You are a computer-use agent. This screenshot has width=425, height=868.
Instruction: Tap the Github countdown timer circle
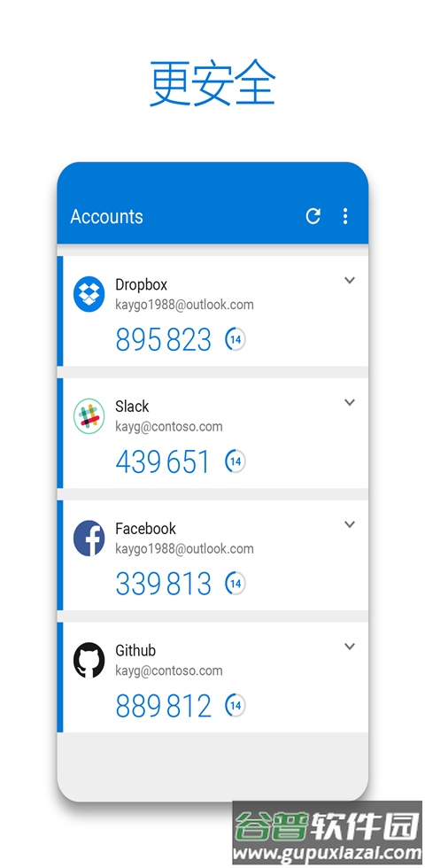pyautogui.click(x=236, y=705)
